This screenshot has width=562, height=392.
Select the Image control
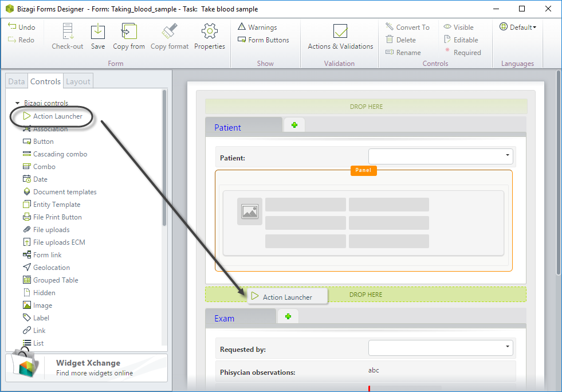(37, 305)
